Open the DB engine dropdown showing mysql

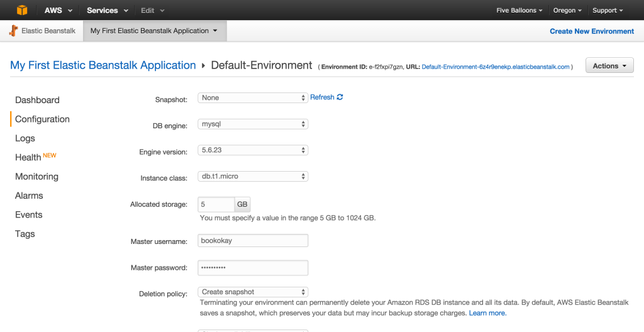253,124
